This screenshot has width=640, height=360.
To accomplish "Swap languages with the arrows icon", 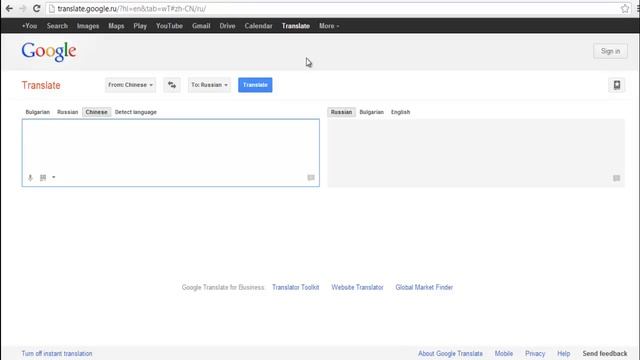I will (x=172, y=85).
